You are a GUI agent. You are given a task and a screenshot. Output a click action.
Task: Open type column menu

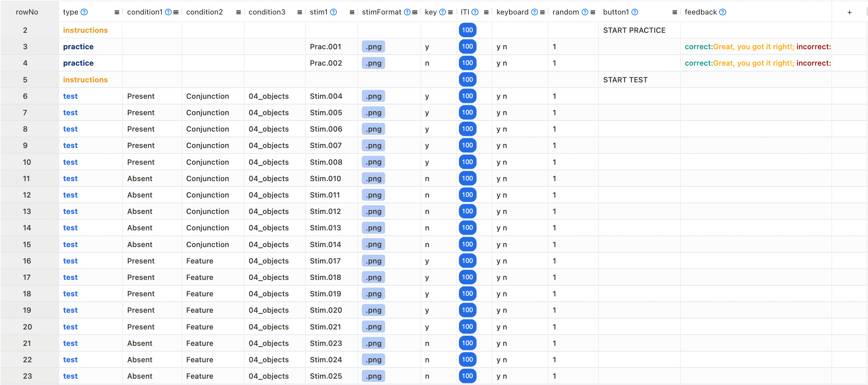pyautogui.click(x=117, y=13)
